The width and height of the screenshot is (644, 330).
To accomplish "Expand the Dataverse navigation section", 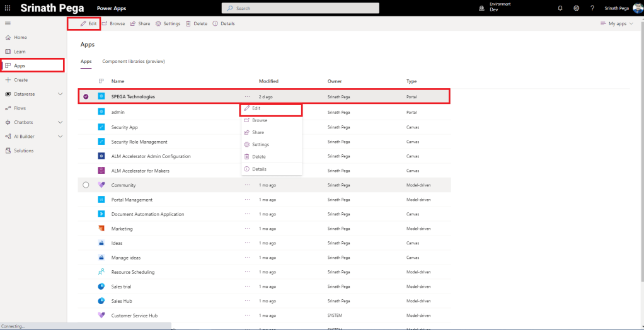I will coord(60,94).
